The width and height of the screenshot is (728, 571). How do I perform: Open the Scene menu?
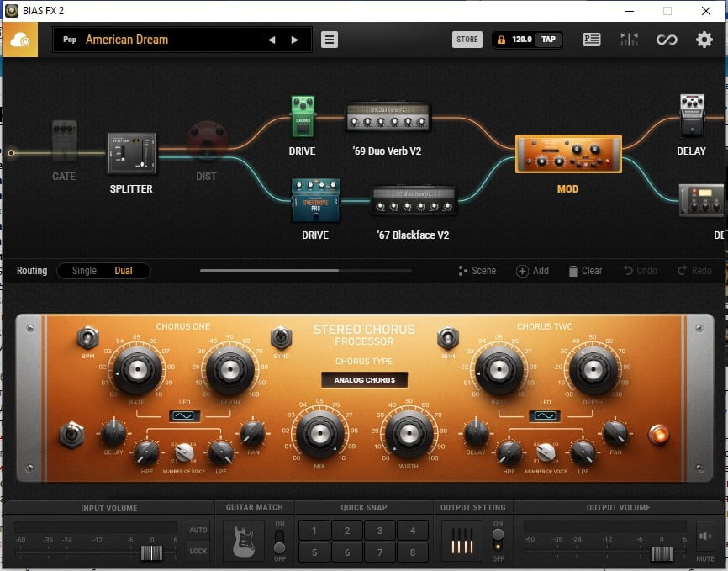pos(477,271)
